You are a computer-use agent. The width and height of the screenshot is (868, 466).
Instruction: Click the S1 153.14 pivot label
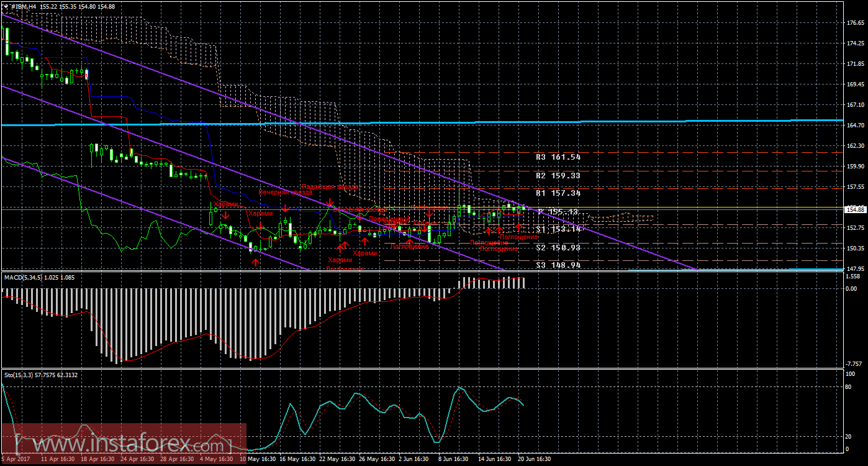(558, 229)
